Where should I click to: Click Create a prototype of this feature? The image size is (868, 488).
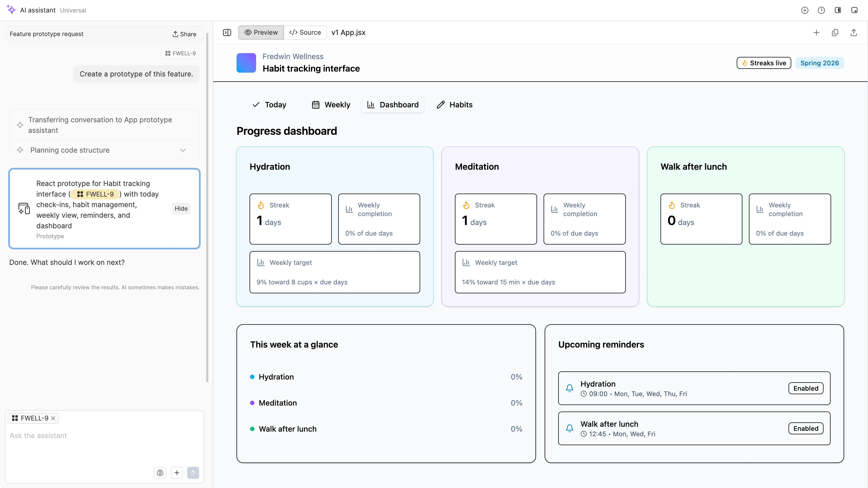pyautogui.click(x=136, y=74)
